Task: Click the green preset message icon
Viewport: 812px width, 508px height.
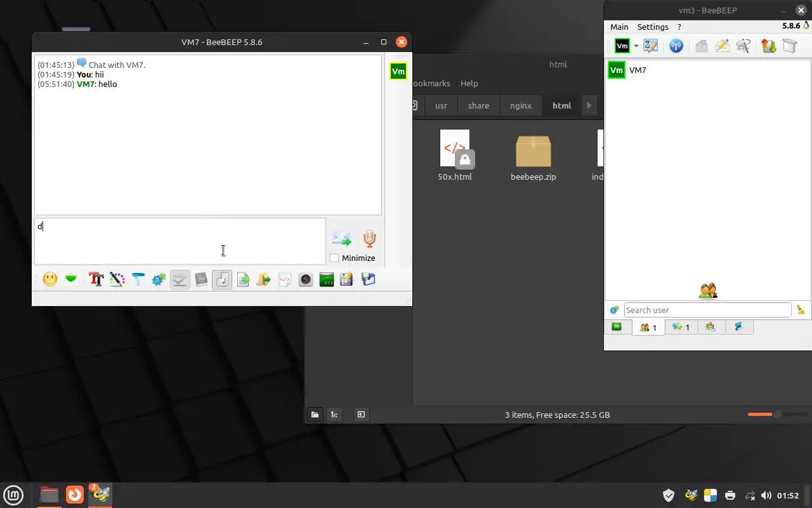Action: (x=71, y=279)
